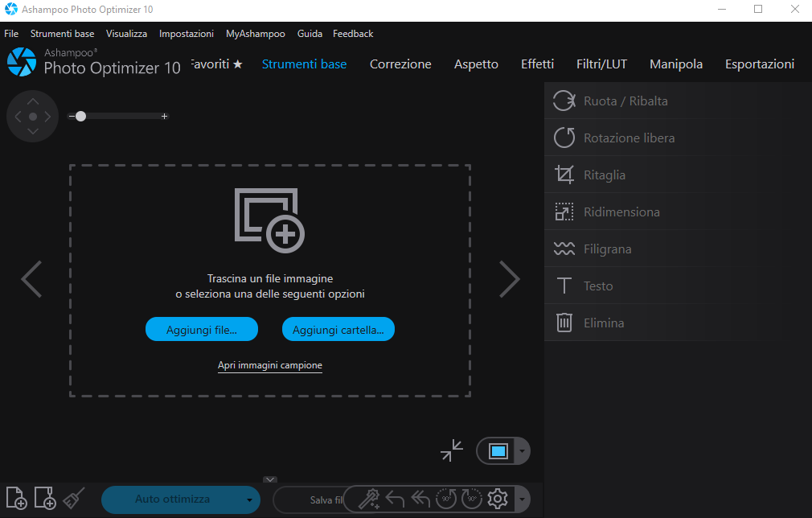The height and width of the screenshot is (518, 812).
Task: Click the add folder icon at bottom left
Action: coord(45,499)
